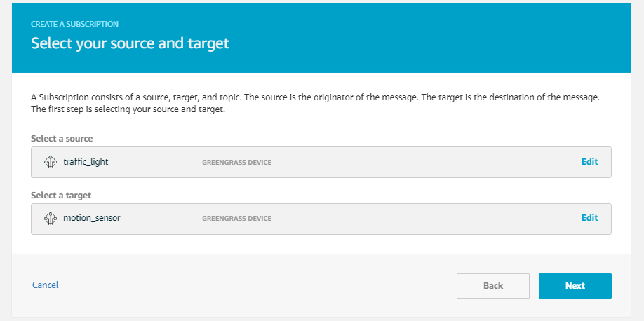Click the gray footer bar beside Cancel
The image size is (644, 321).
pos(246,285)
